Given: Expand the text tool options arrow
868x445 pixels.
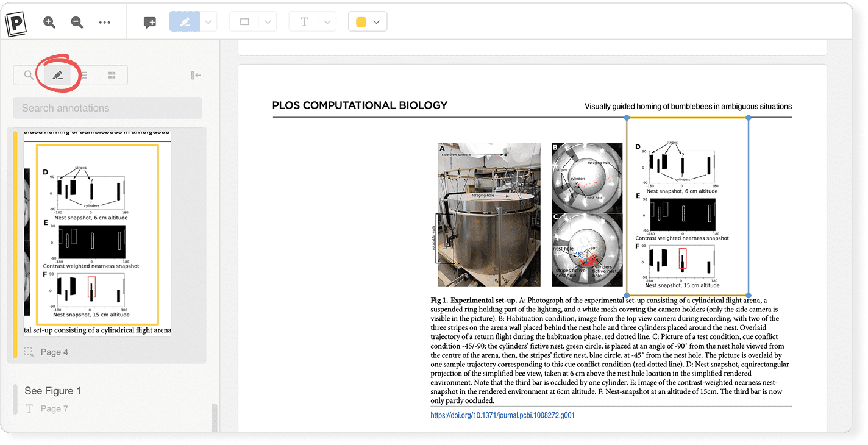Looking at the screenshot, I should [327, 22].
